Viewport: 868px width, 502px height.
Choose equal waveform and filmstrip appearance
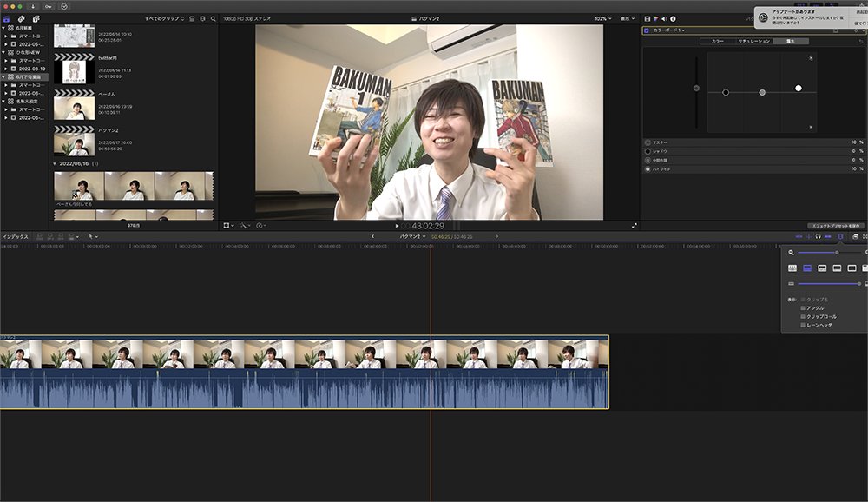[x=823, y=268]
